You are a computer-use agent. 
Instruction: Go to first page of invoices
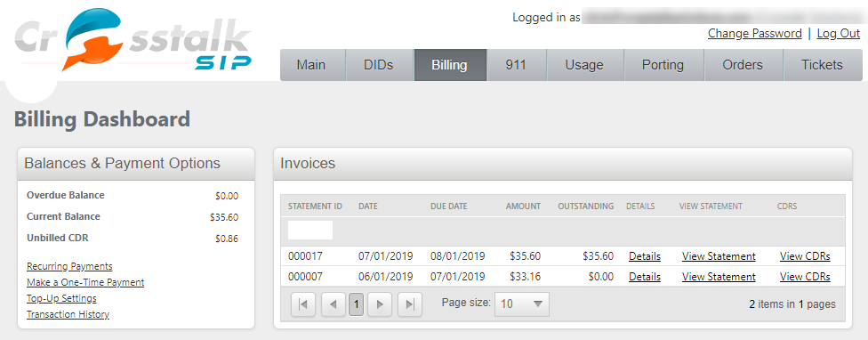[302, 304]
